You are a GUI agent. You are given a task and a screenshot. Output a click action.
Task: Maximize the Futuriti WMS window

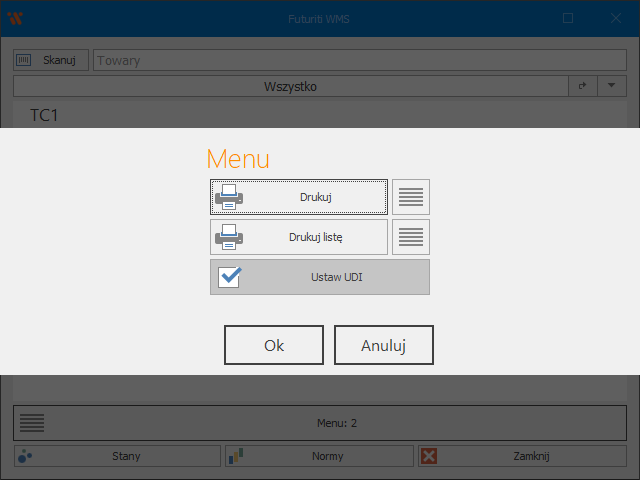pyautogui.click(x=568, y=18)
